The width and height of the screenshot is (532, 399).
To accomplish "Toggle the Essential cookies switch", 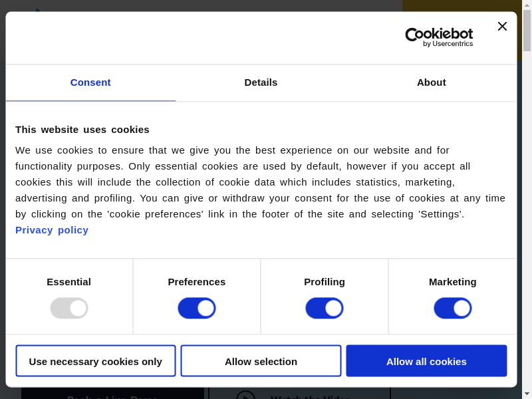I will [x=69, y=308].
